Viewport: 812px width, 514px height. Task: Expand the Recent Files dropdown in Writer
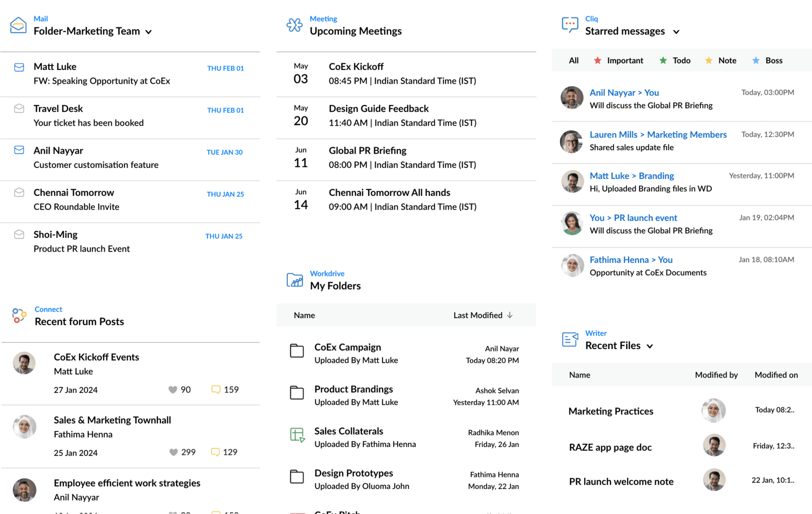point(650,346)
